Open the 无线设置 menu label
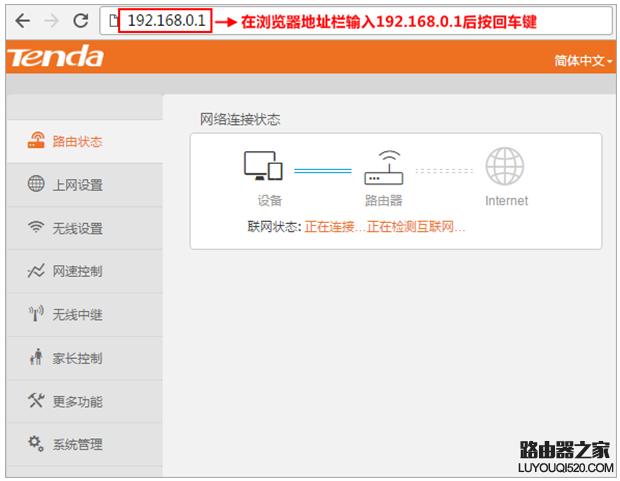The width and height of the screenshot is (620, 481). [78, 229]
